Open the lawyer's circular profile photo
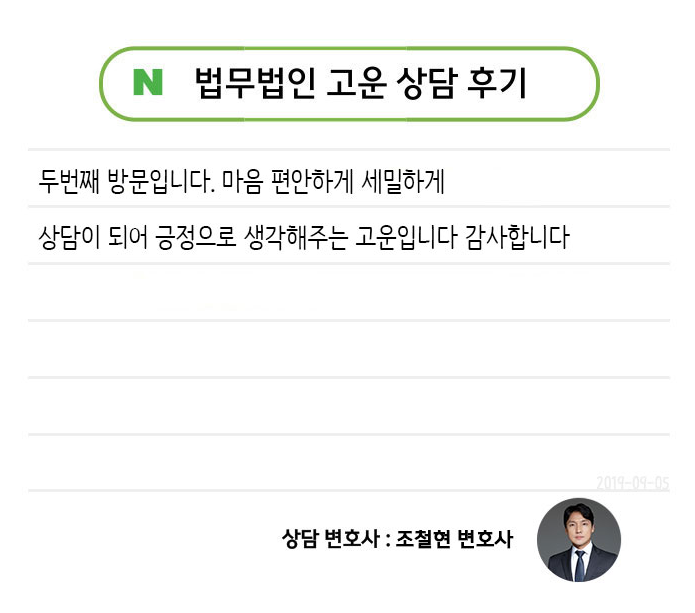The height and width of the screenshot is (613, 695). tap(579, 540)
